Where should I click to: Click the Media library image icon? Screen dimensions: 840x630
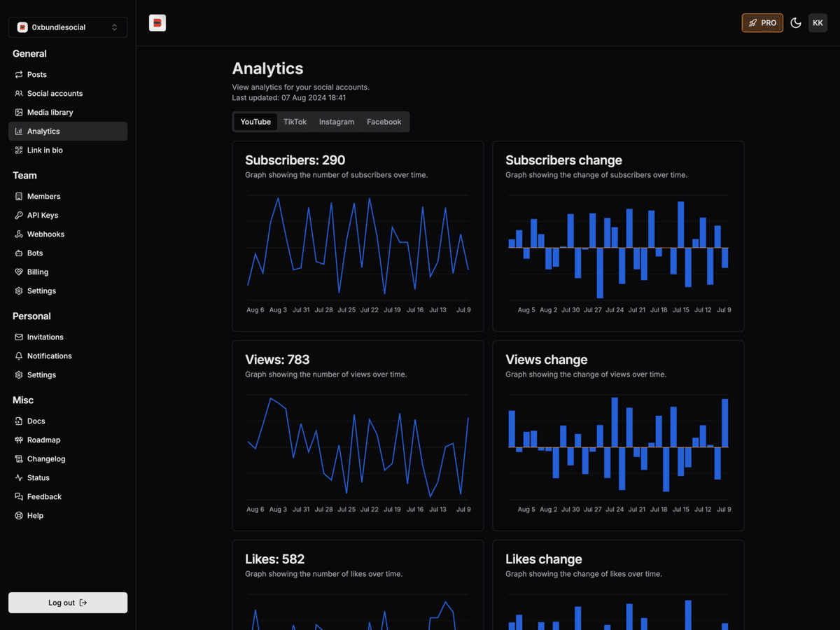click(x=19, y=112)
